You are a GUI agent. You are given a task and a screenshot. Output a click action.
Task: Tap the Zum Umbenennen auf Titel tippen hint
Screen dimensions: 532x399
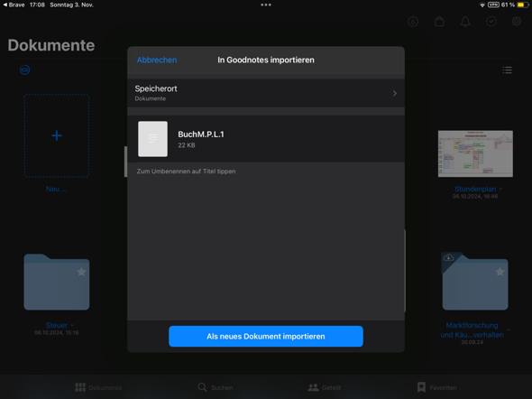tap(186, 172)
